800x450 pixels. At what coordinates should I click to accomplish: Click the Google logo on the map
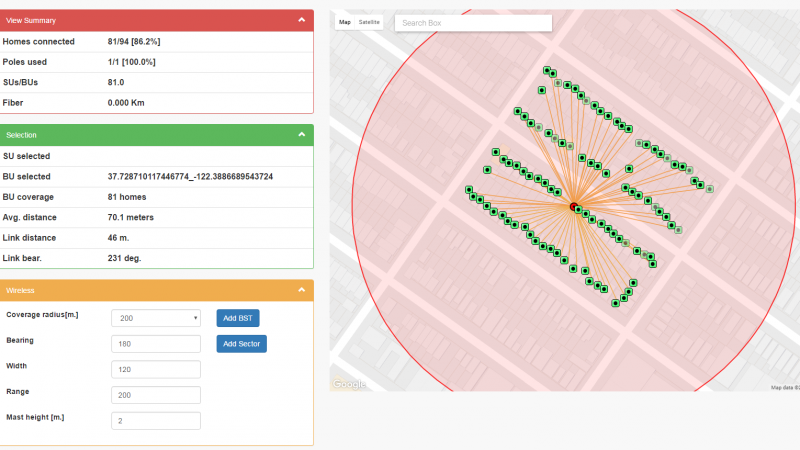tap(349, 384)
